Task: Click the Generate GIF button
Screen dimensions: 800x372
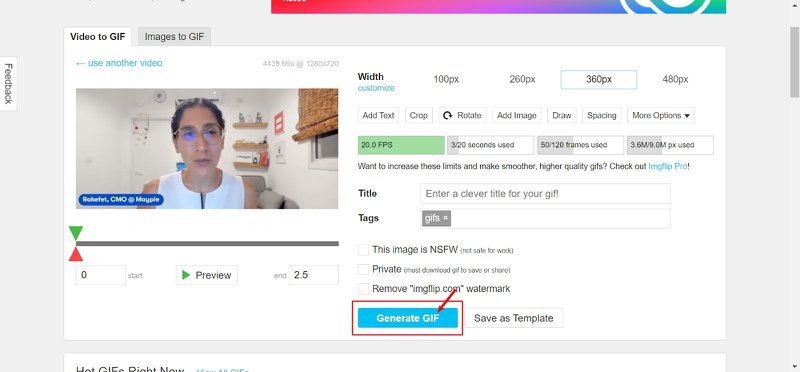Action: click(408, 318)
